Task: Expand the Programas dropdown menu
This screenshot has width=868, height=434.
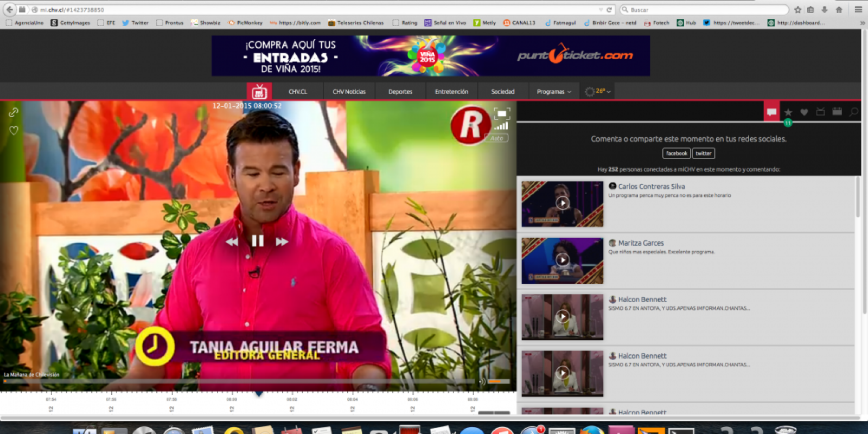Action: tap(554, 92)
